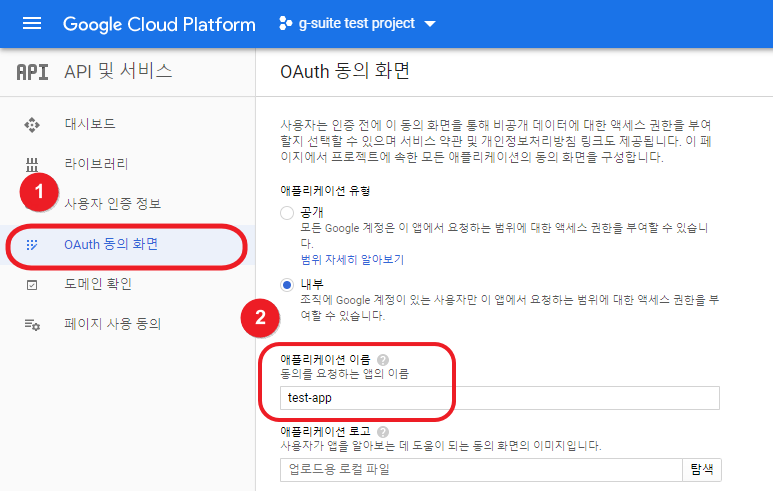Open 도메인 확인 in the sidebar
This screenshot has width=773, height=491.
(98, 284)
